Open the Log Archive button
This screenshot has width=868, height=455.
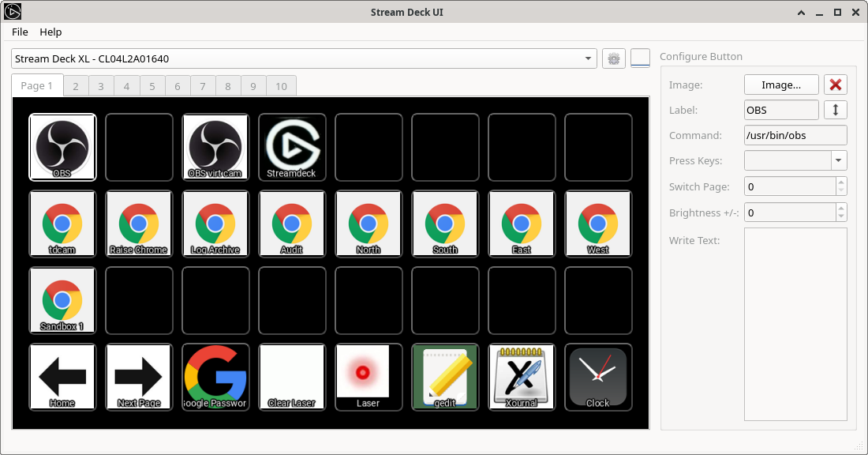[x=215, y=224]
